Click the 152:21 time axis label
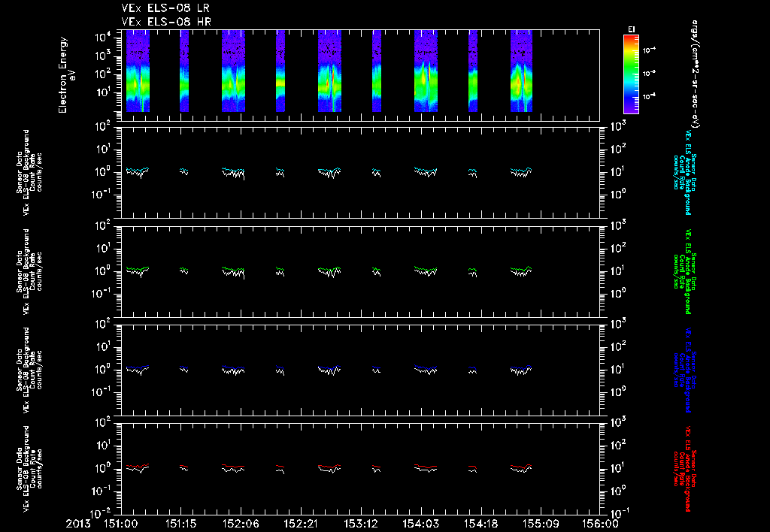This screenshot has width=770, height=532. click(301, 524)
